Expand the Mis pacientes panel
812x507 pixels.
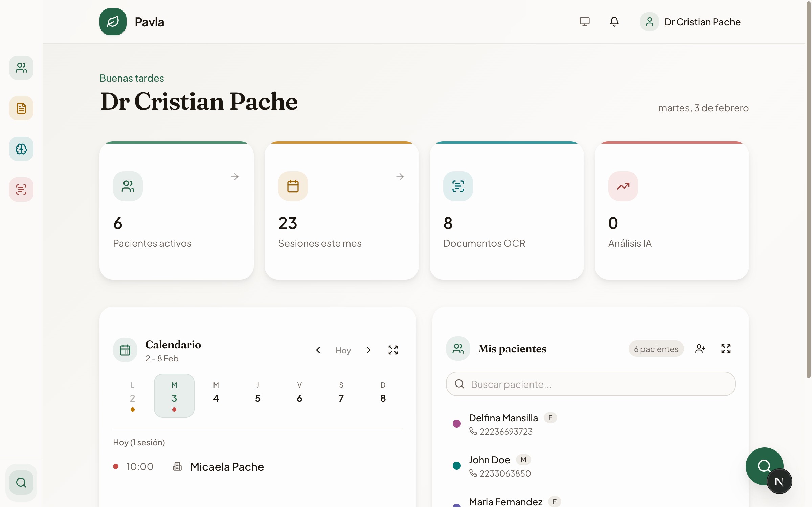point(726,349)
